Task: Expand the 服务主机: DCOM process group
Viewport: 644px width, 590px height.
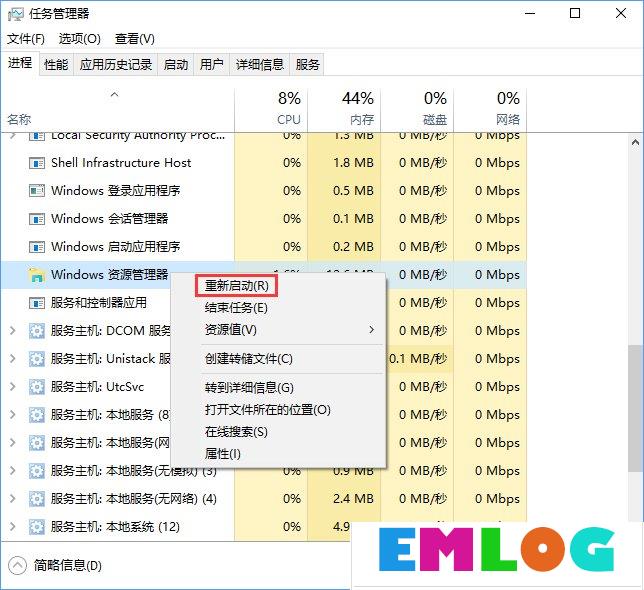Action: [13, 331]
